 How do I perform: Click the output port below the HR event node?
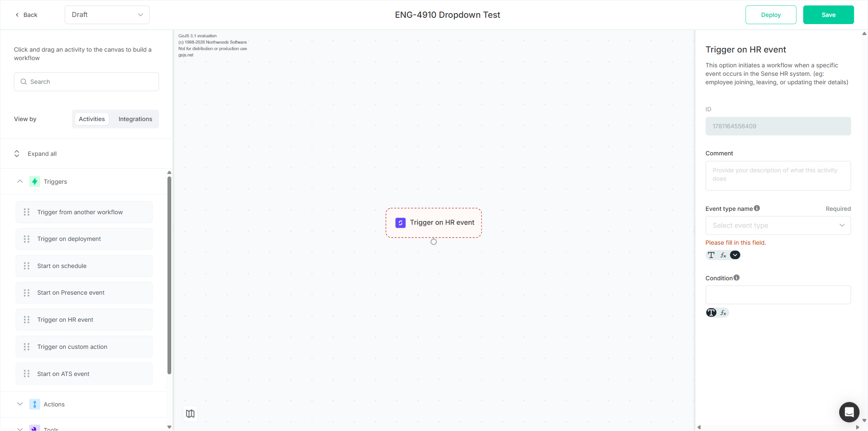[x=434, y=242]
